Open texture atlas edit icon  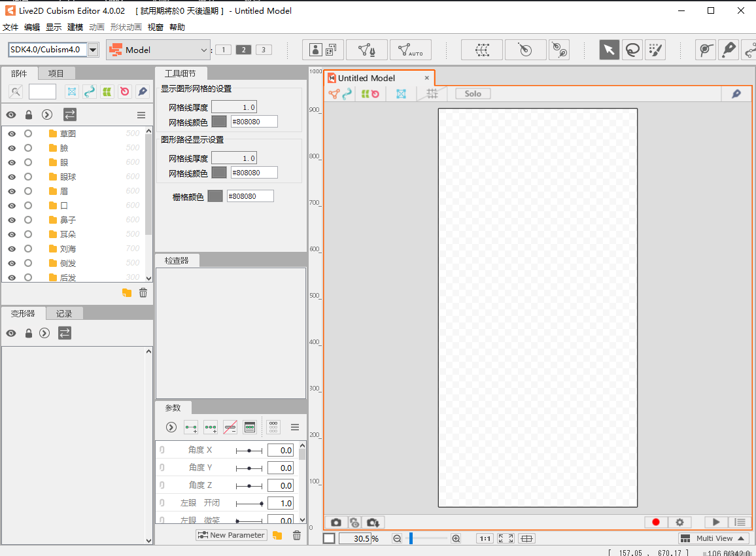(323, 50)
